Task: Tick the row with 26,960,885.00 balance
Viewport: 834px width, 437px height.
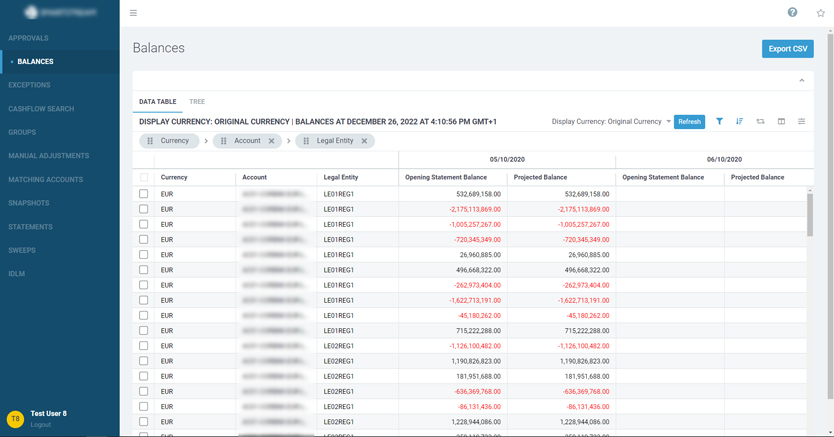Action: (144, 255)
